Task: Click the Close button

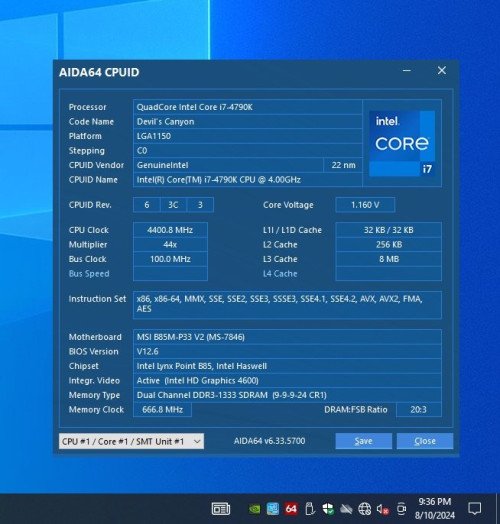Action: [x=425, y=441]
